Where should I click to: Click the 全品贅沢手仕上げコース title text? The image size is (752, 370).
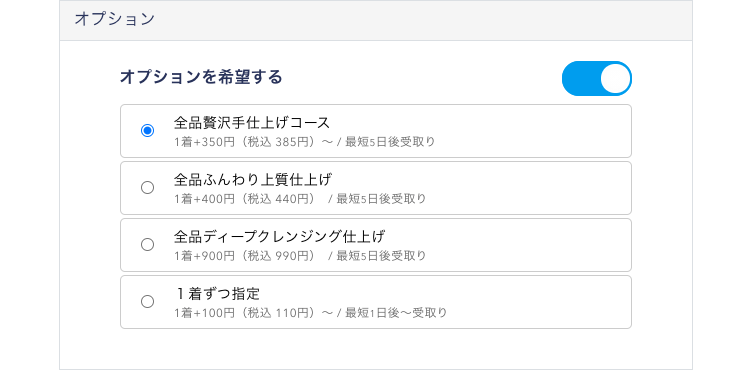tap(252, 123)
